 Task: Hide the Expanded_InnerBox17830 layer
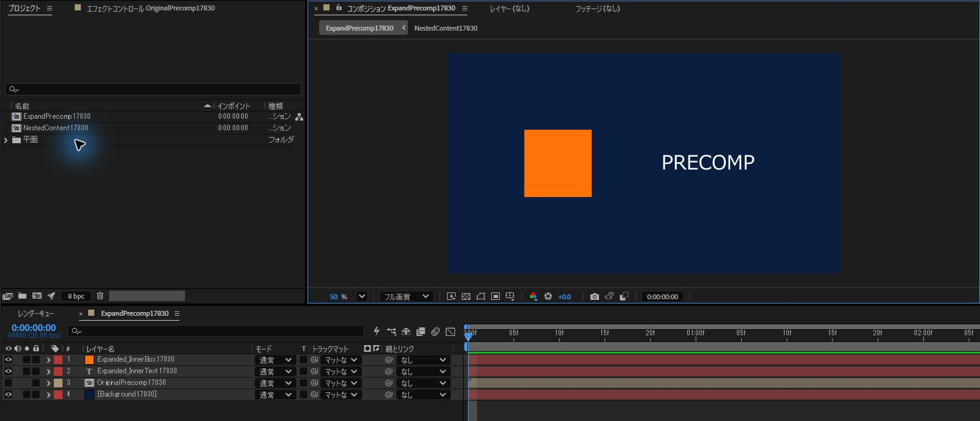tap(8, 360)
